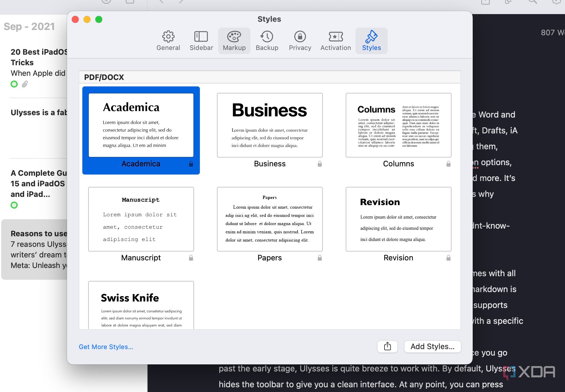Click the Manuscript style name label
565x392 pixels.
[x=141, y=258]
